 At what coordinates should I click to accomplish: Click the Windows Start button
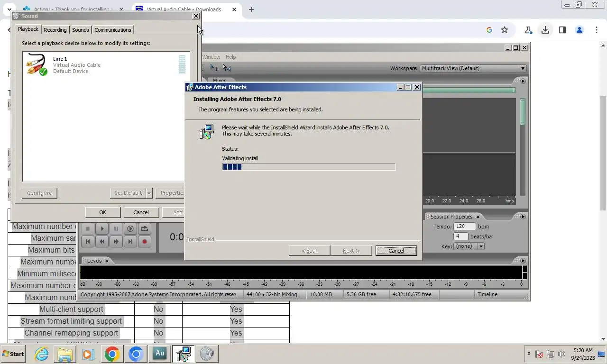point(13,354)
